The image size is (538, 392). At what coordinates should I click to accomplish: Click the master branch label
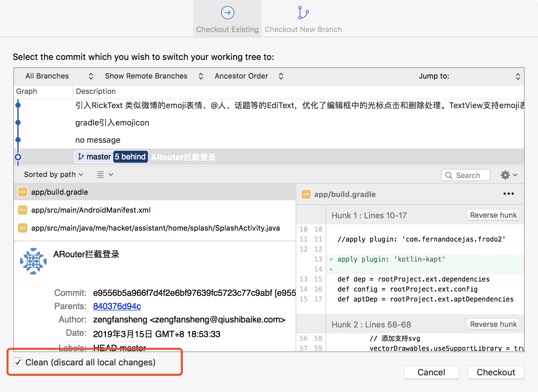pyautogui.click(x=94, y=157)
